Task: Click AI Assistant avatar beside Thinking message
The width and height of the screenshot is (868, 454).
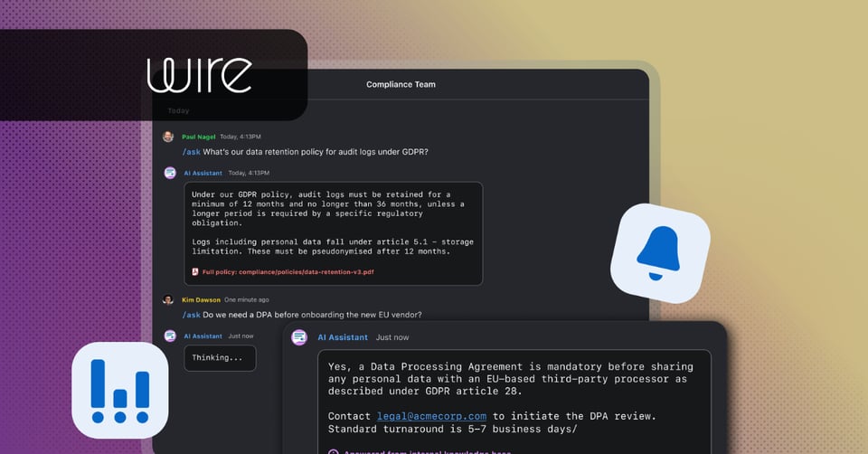Action: pos(171,336)
